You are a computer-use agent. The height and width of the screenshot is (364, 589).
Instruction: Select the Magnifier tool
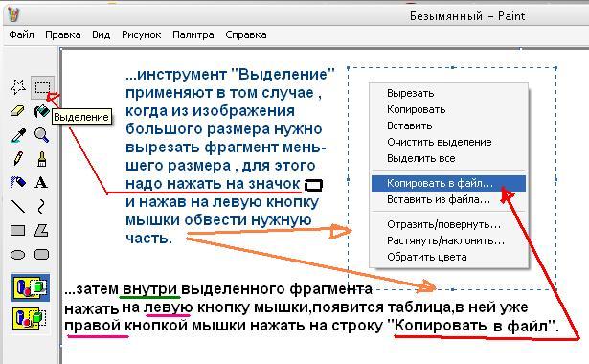point(41,135)
